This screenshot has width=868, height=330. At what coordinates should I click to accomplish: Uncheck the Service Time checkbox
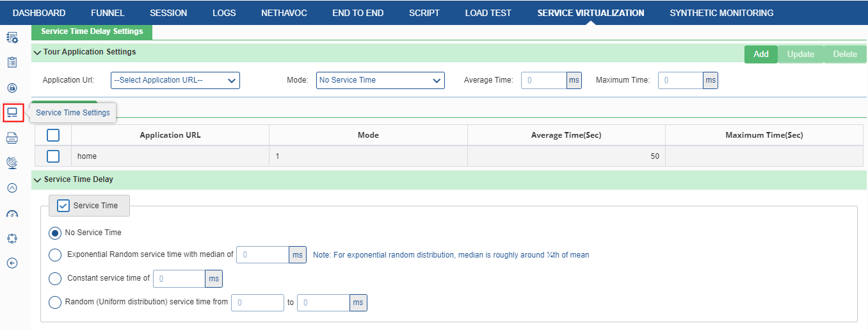[x=63, y=206]
